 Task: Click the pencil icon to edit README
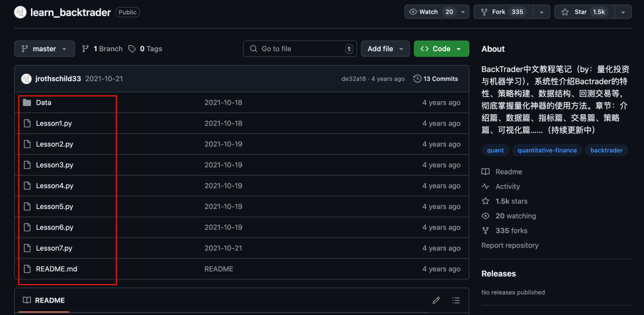tap(436, 300)
